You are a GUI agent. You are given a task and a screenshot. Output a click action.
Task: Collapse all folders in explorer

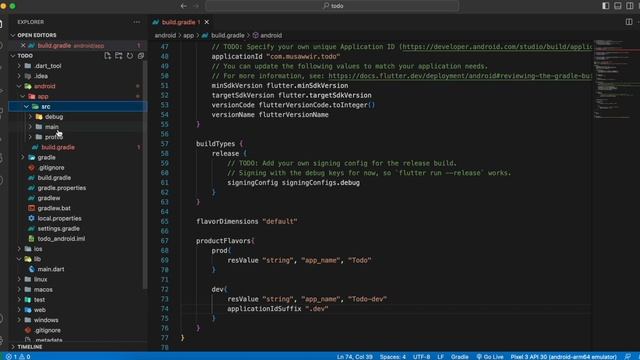141,56
